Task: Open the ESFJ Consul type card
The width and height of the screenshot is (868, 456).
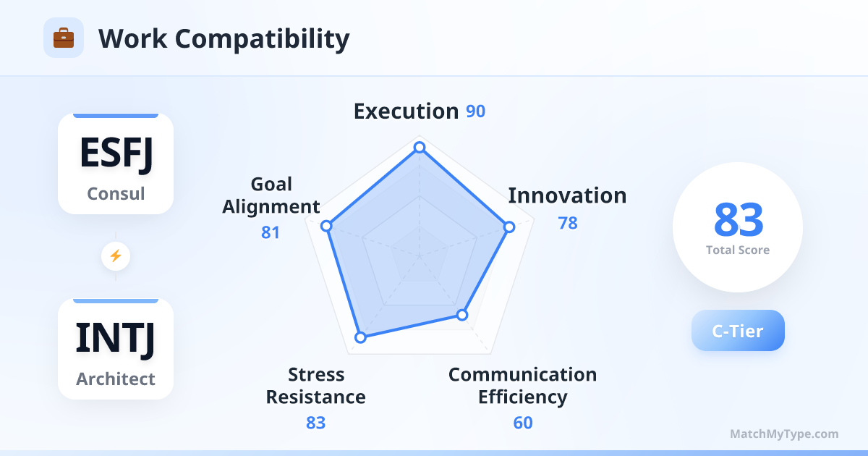Action: point(116,164)
